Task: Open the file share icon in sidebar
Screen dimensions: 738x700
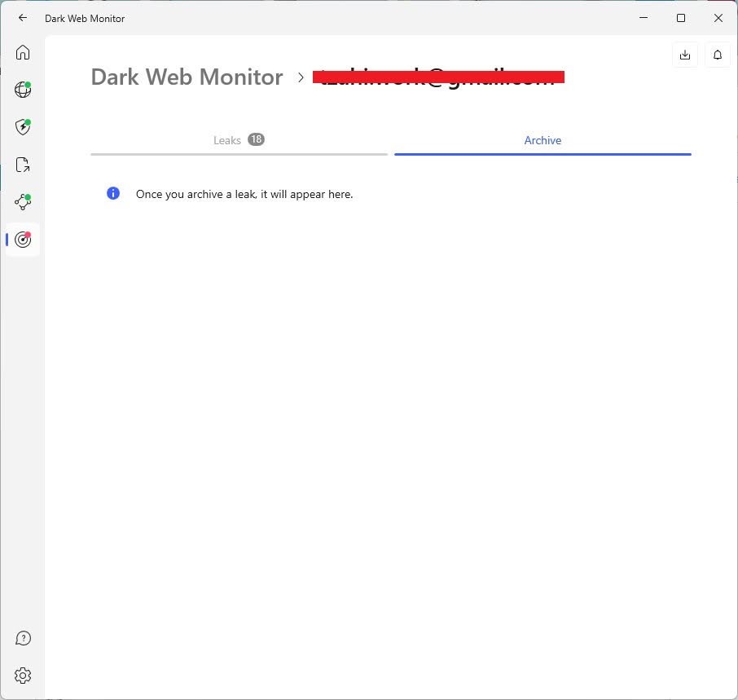Action: point(23,165)
